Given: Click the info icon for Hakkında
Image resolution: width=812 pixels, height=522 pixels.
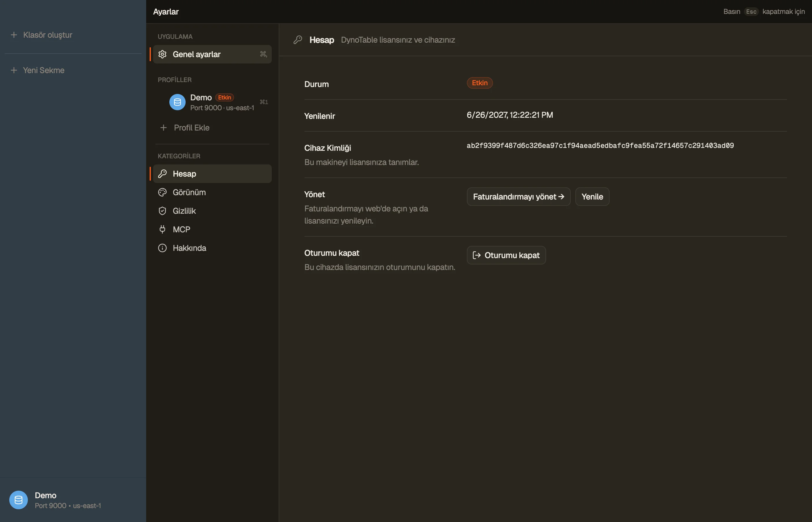Looking at the screenshot, I should [162, 248].
